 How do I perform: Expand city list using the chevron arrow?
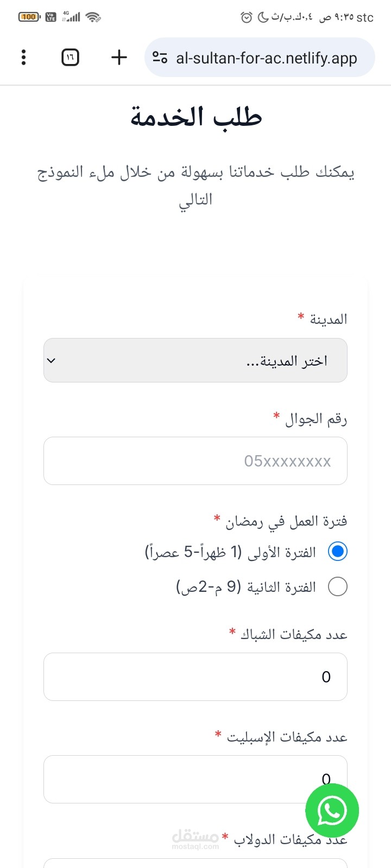(52, 360)
